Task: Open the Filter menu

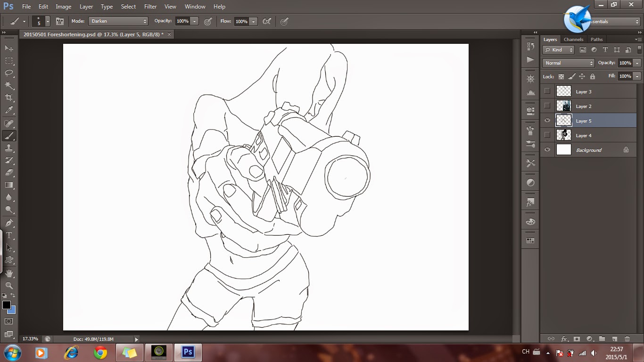Action: (150, 7)
